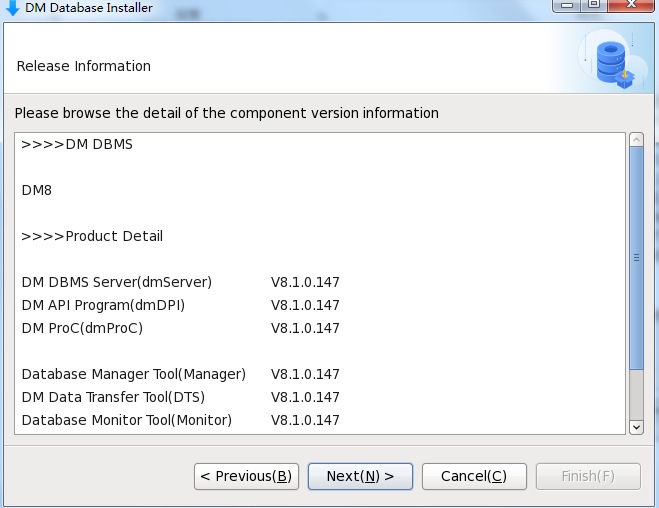Click the ">>>>Product Detail" heading line
The width and height of the screenshot is (659, 508).
[x=92, y=237]
